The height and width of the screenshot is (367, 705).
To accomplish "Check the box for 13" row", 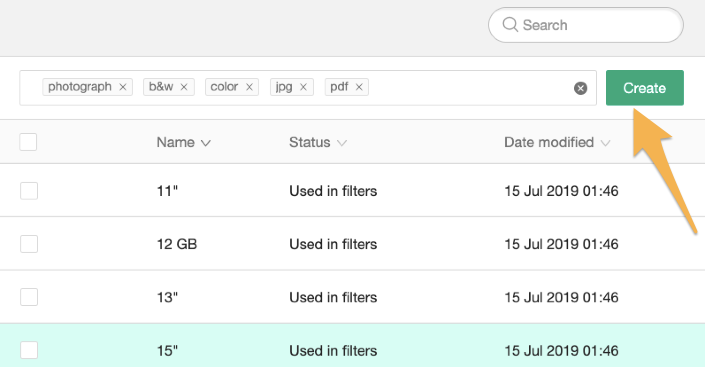I will point(29,297).
